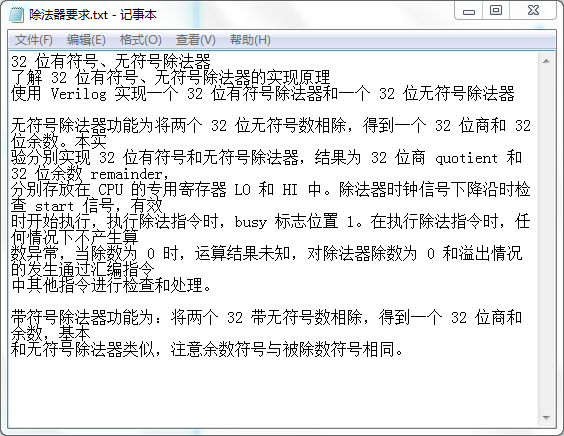Click the word 'remainder,' in the text
Image resolution: width=564 pixels, height=436 pixels.
(130, 174)
